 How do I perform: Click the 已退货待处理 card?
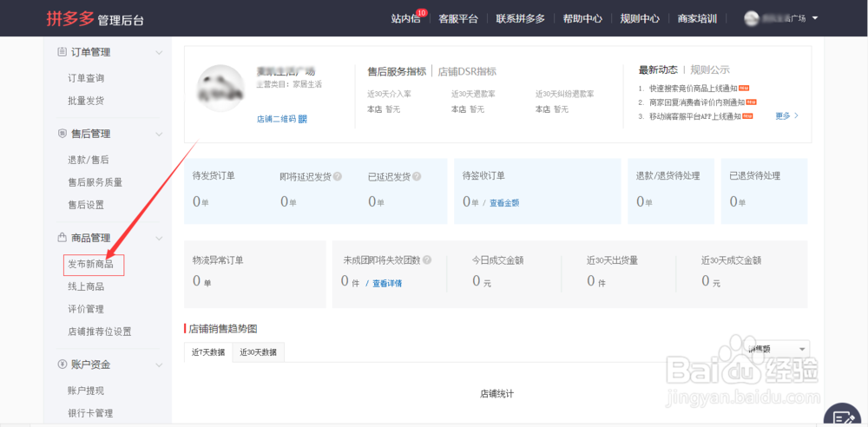[764, 191]
